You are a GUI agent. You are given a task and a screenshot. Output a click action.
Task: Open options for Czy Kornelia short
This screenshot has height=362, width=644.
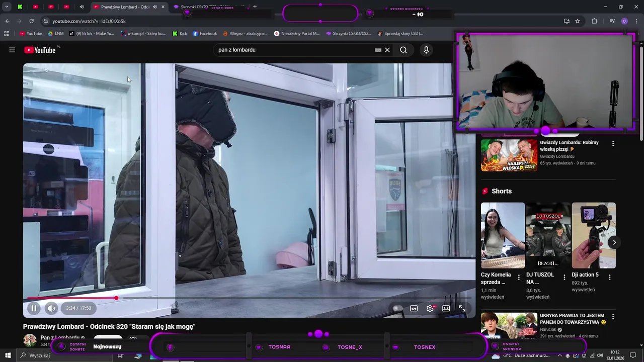point(519,278)
